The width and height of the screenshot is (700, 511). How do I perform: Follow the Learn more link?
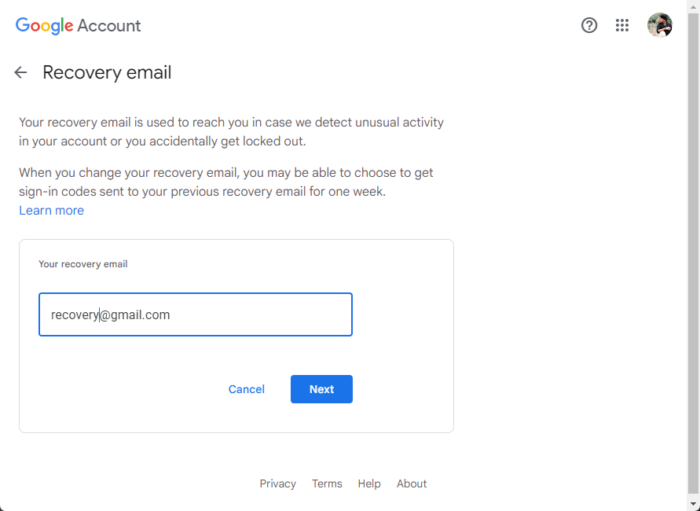pyautogui.click(x=51, y=211)
